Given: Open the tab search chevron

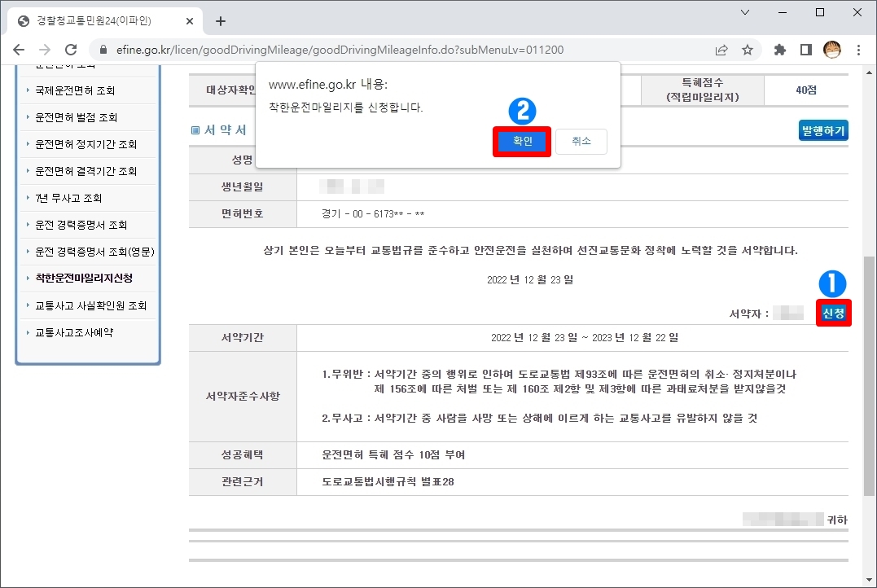Looking at the screenshot, I should (x=744, y=12).
